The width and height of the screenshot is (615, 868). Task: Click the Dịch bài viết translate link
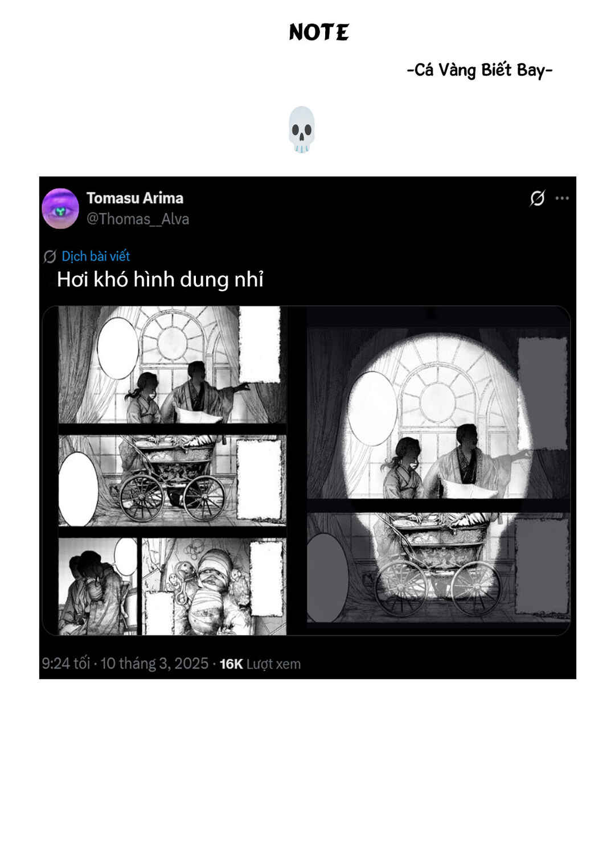click(x=96, y=256)
